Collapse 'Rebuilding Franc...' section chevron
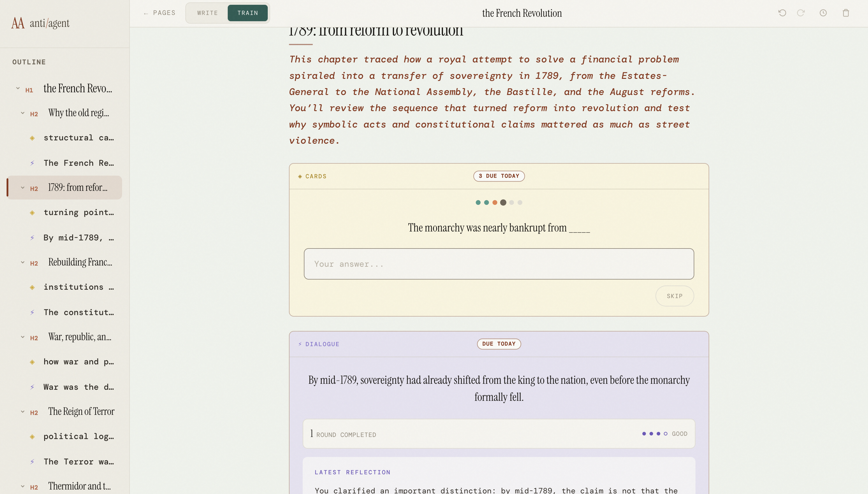Screen dimensions: 868x494 click(x=23, y=262)
